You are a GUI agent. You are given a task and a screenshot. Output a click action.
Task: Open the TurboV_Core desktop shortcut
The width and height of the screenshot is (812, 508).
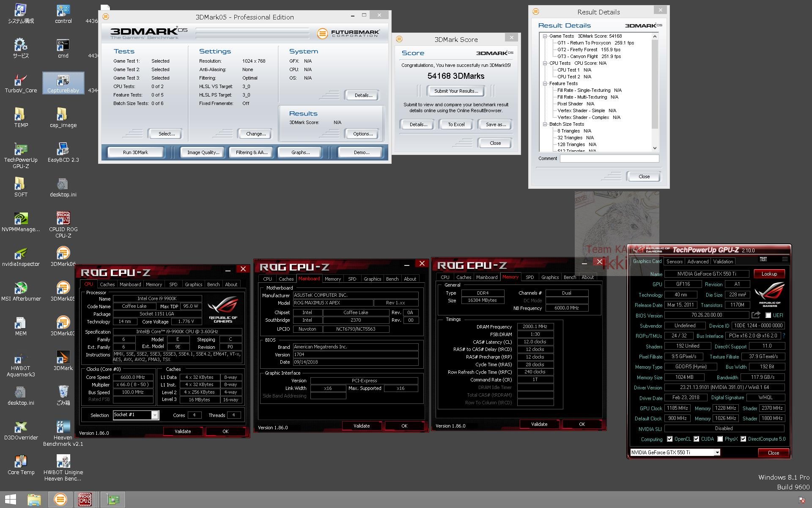(x=21, y=83)
